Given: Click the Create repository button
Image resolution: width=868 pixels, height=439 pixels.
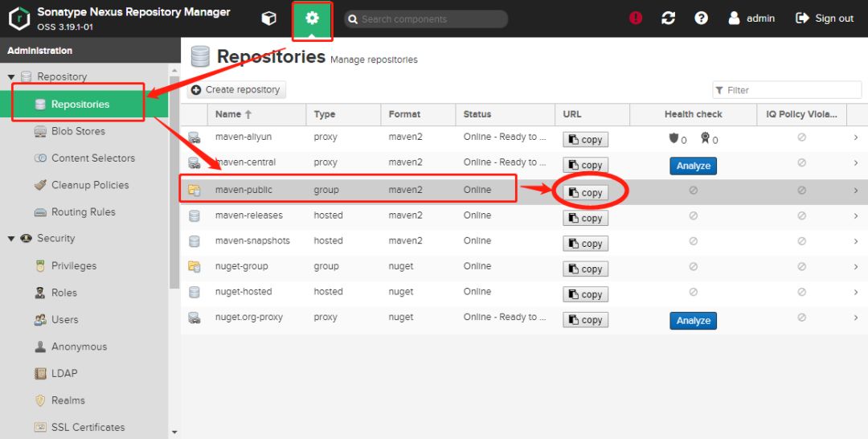Looking at the screenshot, I should (236, 90).
